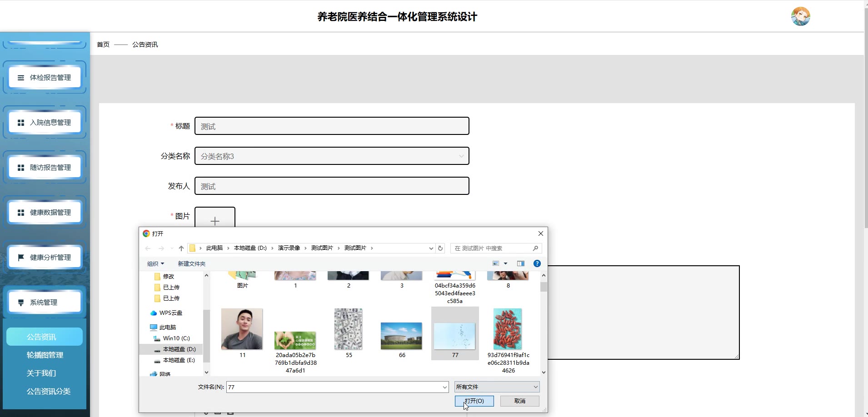
Task: Click the 打开(O) button
Action: tap(474, 401)
